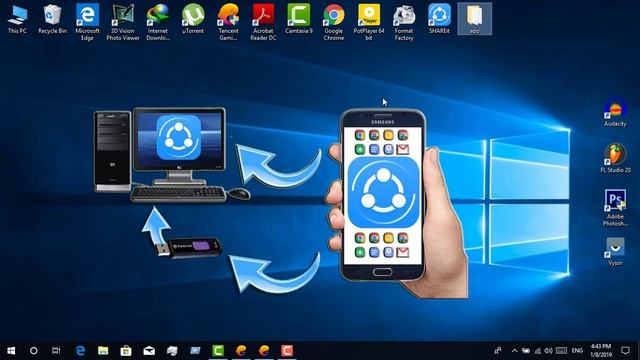Image resolution: width=640 pixels, height=360 pixels.
Task: Open the touch keyboard tray icon
Action: (562, 351)
